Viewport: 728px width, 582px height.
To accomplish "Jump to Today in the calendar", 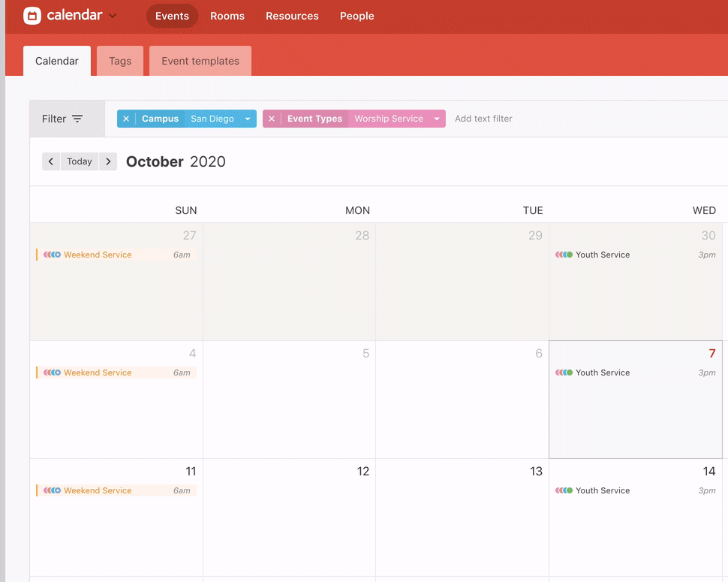I will point(80,161).
